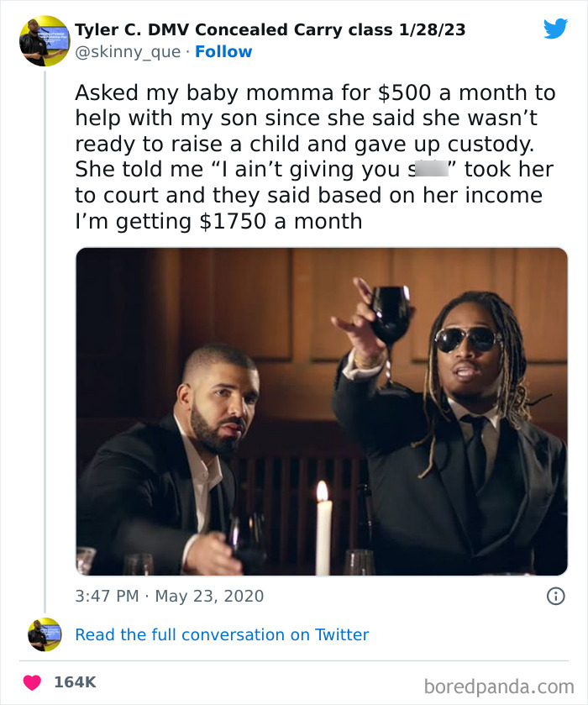Click small avatar beside Read the full conversation

pyautogui.click(x=45, y=634)
